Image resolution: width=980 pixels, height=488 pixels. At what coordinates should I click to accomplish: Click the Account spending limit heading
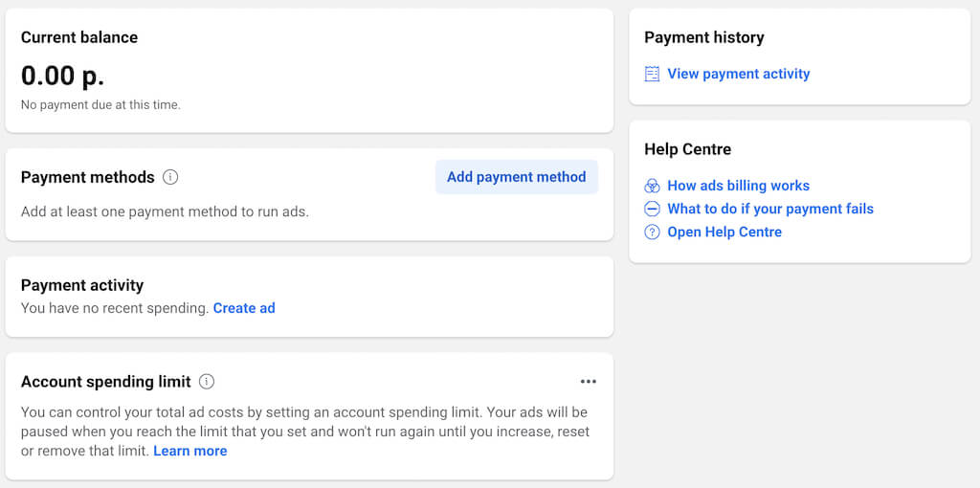tap(106, 382)
